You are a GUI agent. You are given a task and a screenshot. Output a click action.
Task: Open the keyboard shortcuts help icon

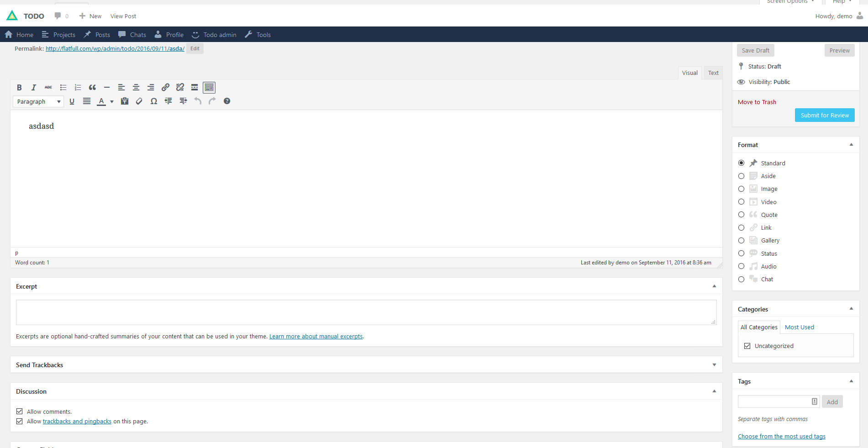[227, 101]
